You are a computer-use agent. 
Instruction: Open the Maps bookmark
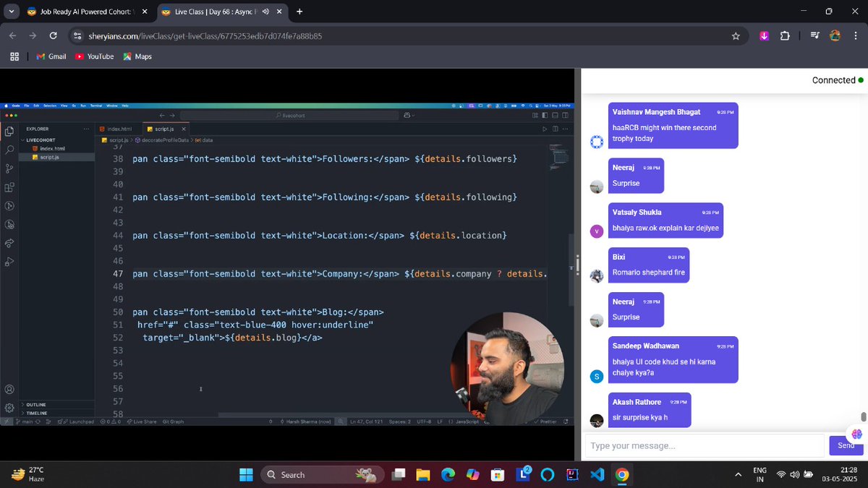pyautogui.click(x=137, y=56)
